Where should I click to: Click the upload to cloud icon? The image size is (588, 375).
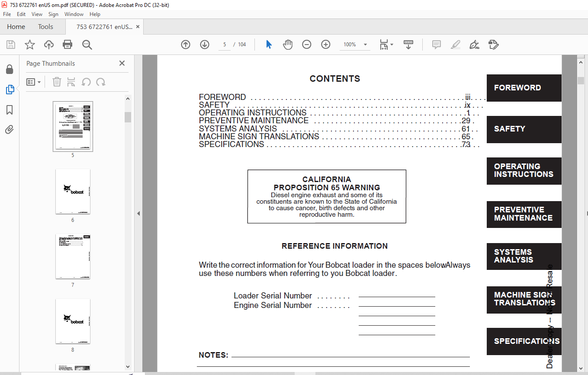(49, 45)
